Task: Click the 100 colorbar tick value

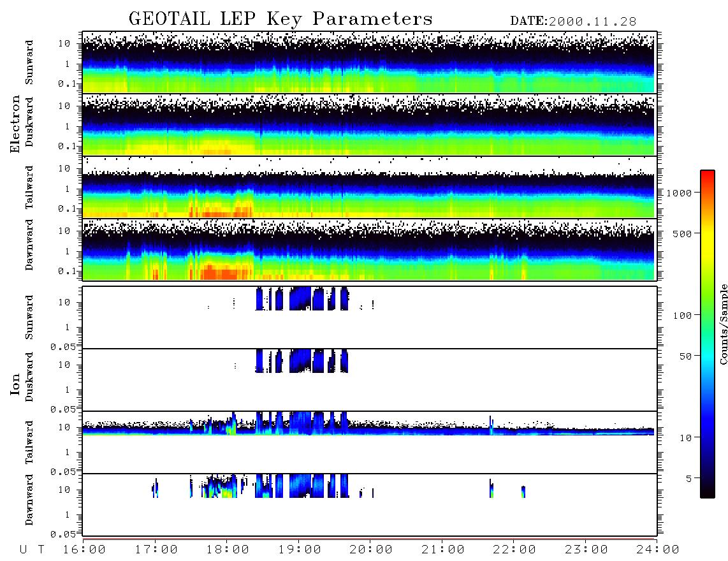Action: click(x=682, y=316)
